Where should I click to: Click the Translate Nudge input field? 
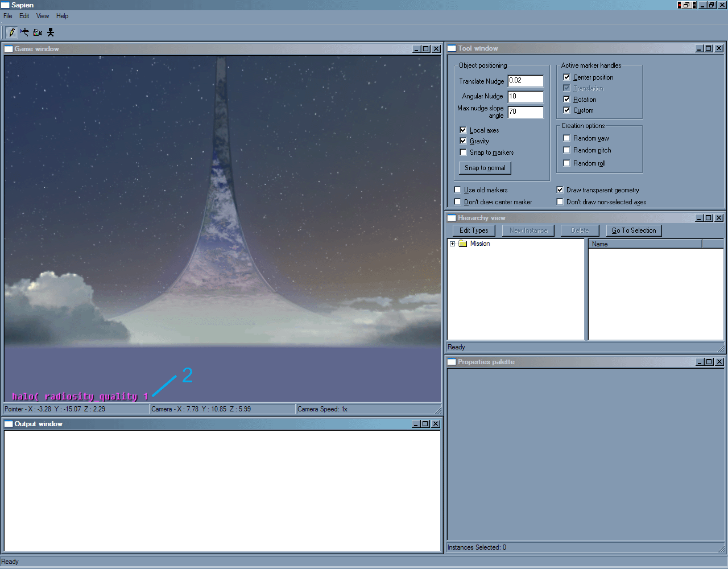pyautogui.click(x=526, y=81)
